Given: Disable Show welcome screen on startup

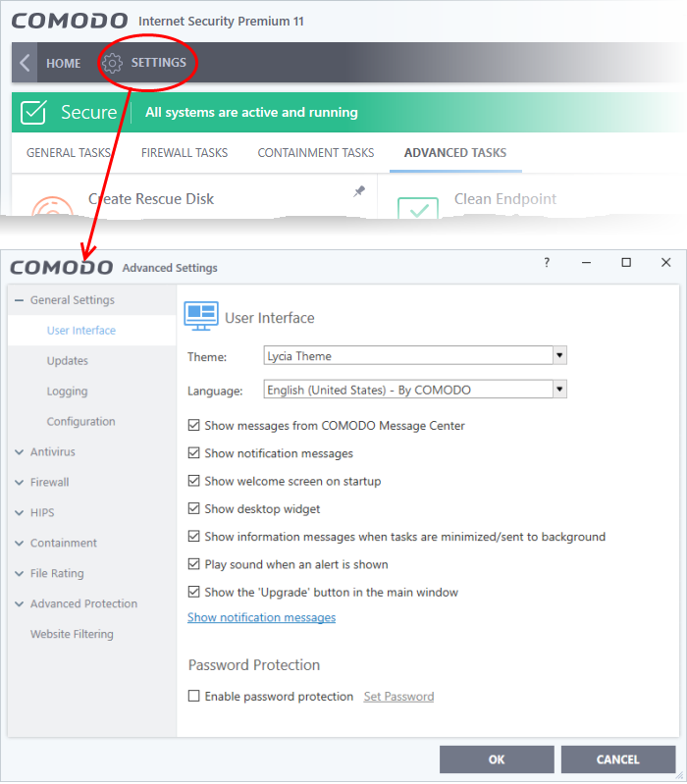Looking at the screenshot, I should (x=194, y=481).
